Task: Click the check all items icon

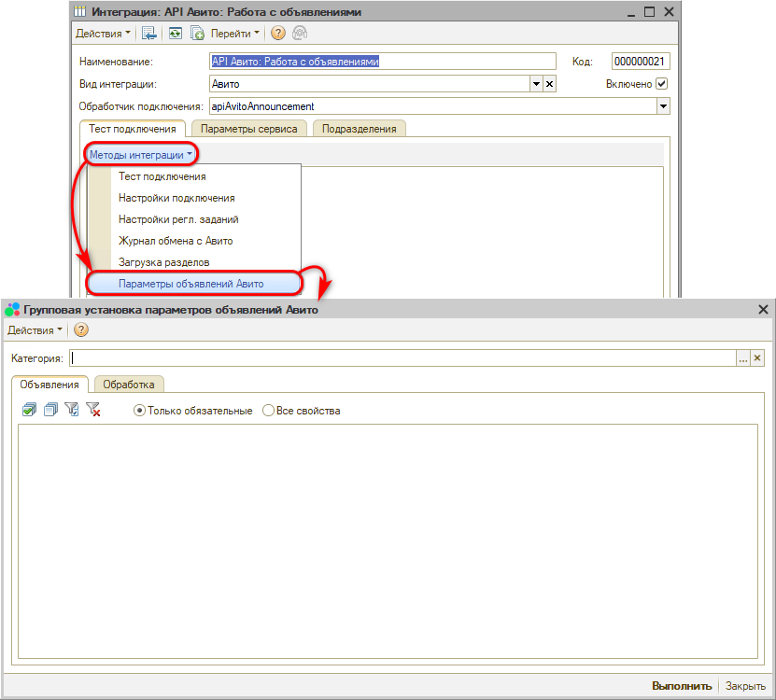Action: tap(29, 410)
